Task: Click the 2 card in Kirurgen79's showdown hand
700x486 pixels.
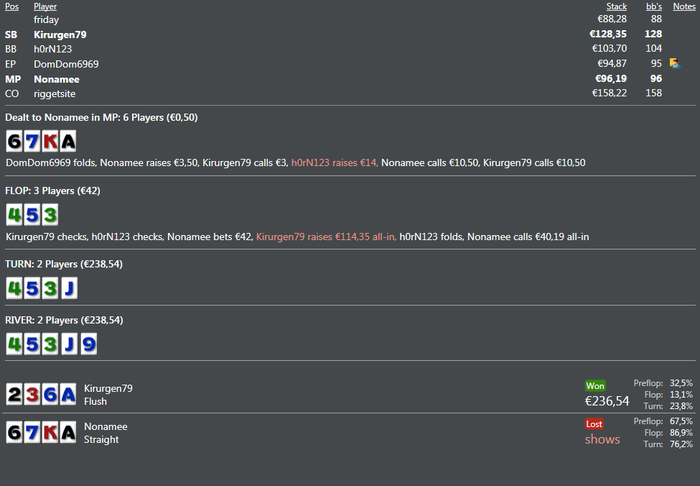Action: pyautogui.click(x=14, y=395)
